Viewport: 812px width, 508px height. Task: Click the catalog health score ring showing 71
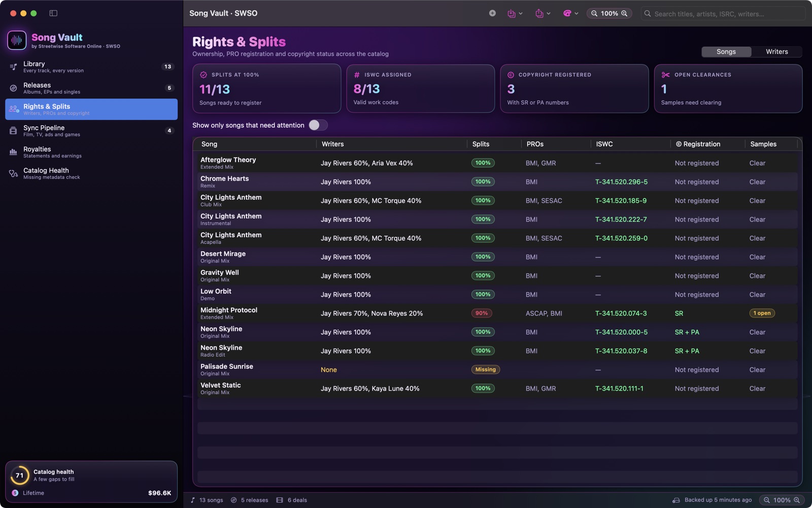[x=20, y=475]
